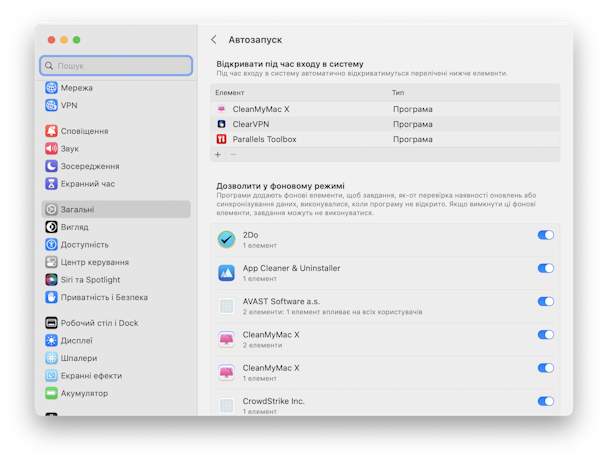Screen dimensions: 608x462
Task: Select Зосередження moon icon
Action: click(x=51, y=166)
